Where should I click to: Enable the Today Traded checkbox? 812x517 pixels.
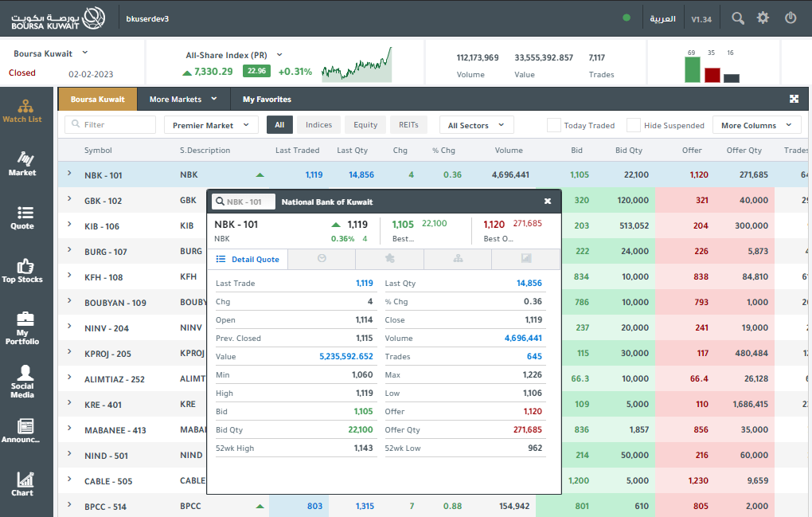tap(554, 125)
